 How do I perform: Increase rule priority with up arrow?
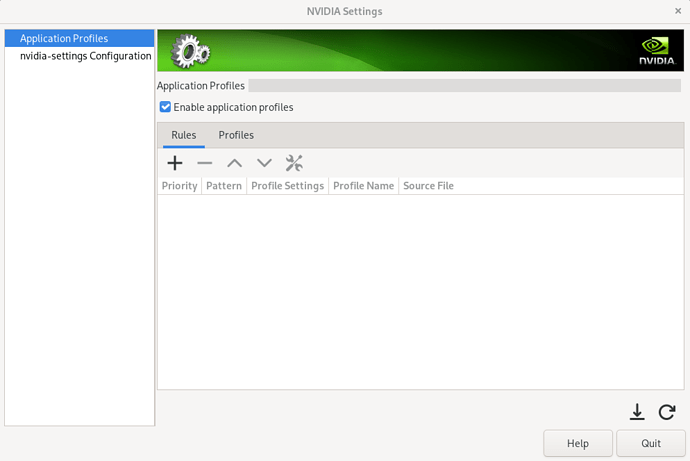(234, 163)
